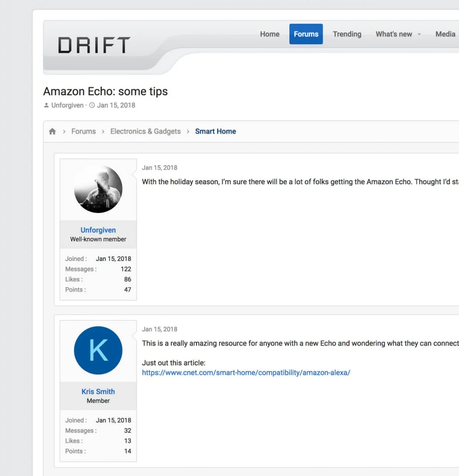
Task: Open the Media section
Action: (x=445, y=34)
